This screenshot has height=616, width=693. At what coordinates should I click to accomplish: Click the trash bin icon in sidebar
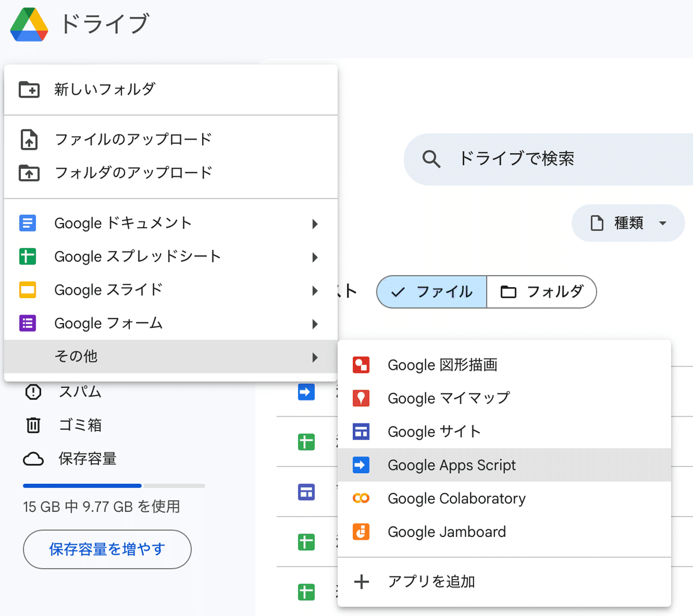coord(33,425)
